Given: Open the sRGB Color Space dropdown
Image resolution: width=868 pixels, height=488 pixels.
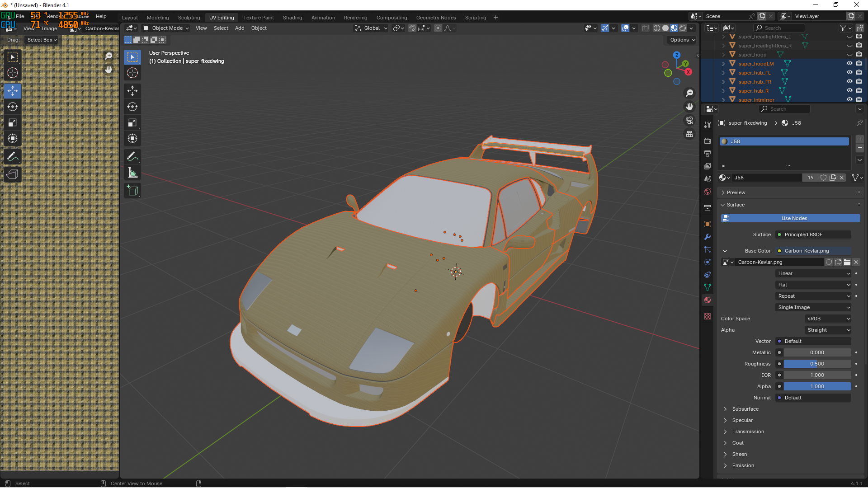Looking at the screenshot, I should point(829,319).
